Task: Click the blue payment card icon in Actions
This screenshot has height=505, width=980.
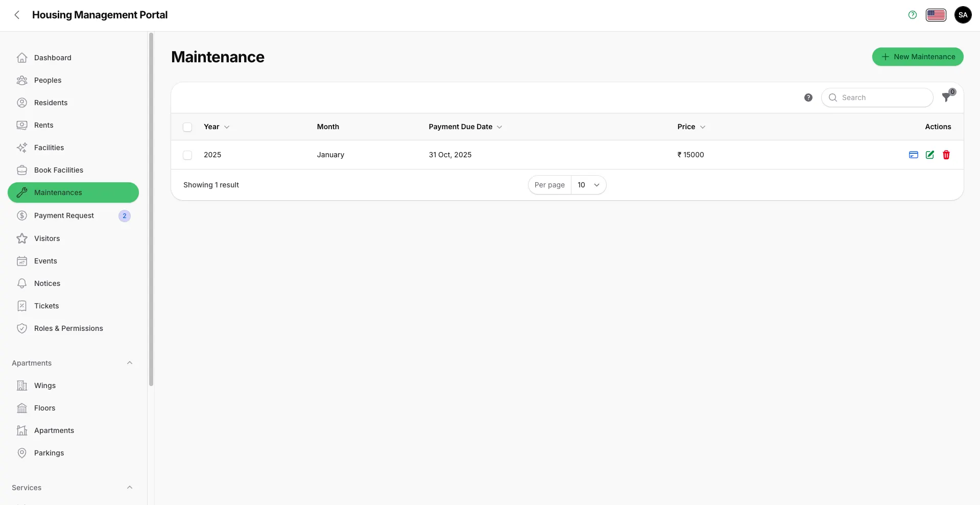Action: pyautogui.click(x=913, y=155)
